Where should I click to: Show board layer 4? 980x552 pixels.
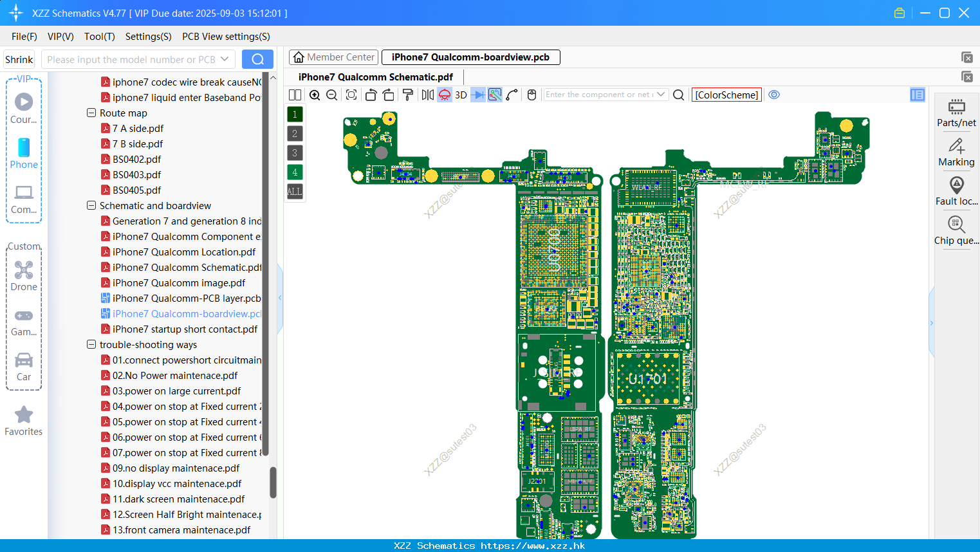(295, 172)
